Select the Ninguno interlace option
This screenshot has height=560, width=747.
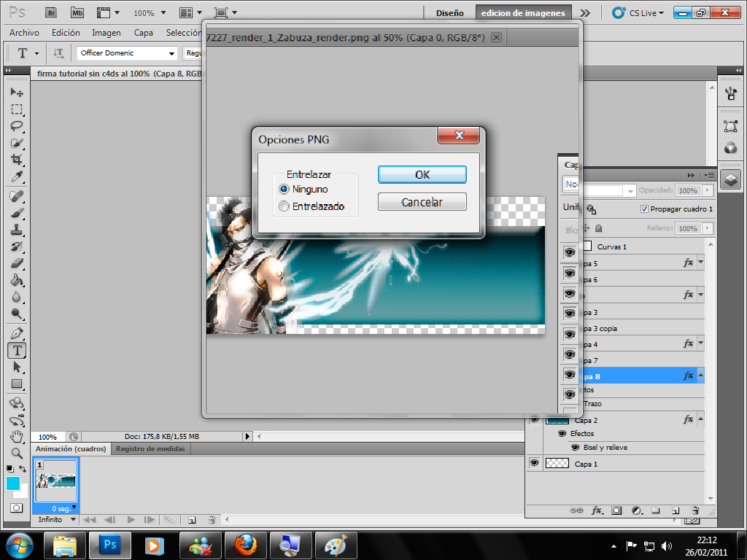coord(284,189)
